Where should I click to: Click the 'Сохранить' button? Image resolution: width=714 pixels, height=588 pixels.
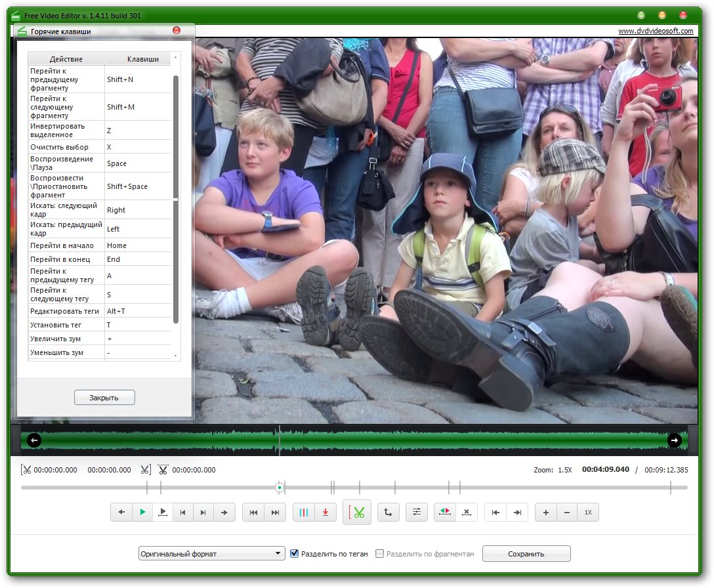click(526, 554)
